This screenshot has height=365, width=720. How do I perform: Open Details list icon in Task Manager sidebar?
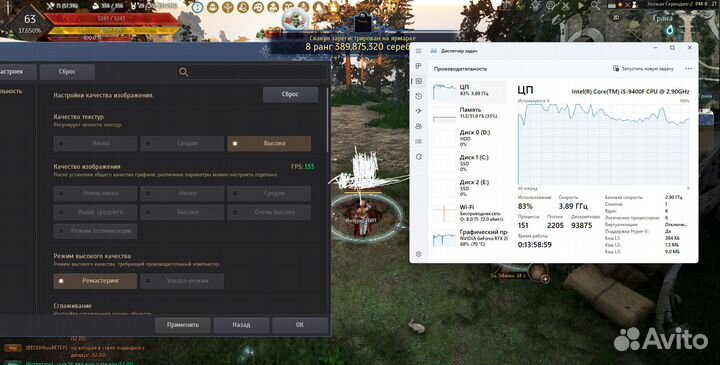pyautogui.click(x=418, y=141)
